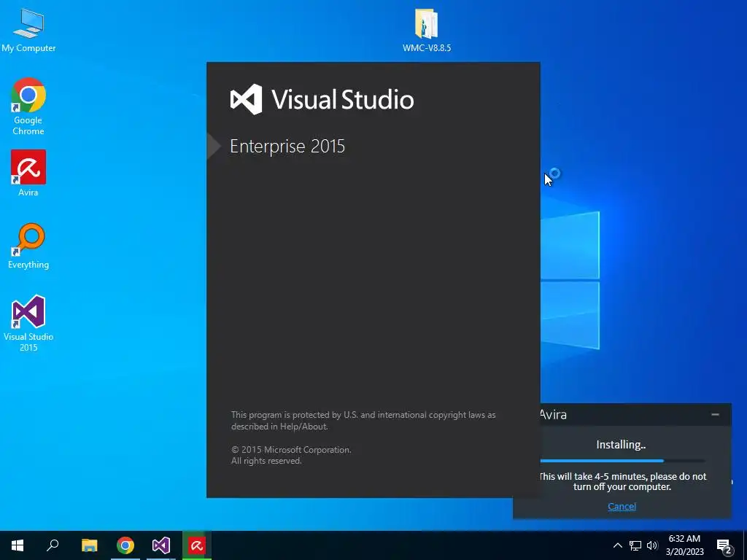Open the My Computer desktop icon
Image resolution: width=747 pixels, height=560 pixels.
(x=28, y=30)
